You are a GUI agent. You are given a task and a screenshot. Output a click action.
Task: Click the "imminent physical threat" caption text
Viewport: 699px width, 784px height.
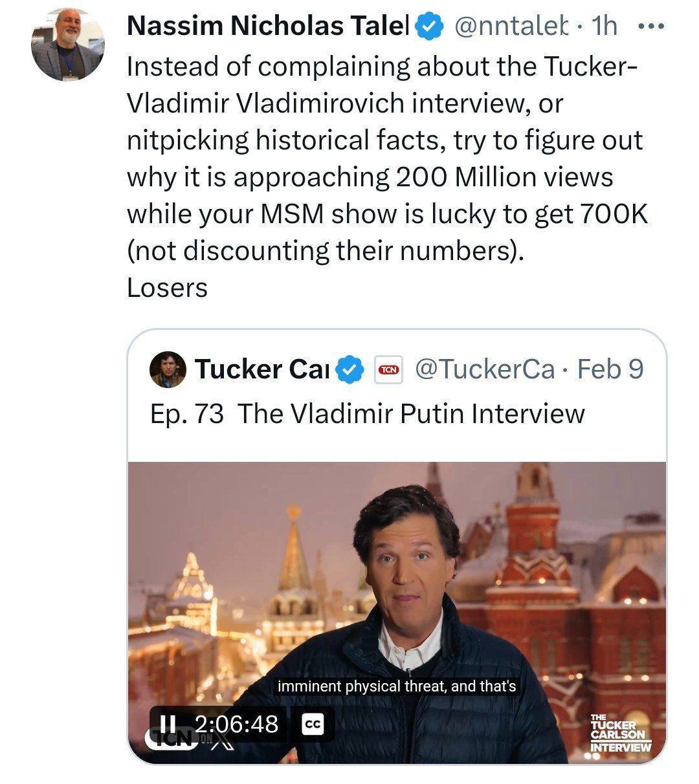(x=396, y=686)
